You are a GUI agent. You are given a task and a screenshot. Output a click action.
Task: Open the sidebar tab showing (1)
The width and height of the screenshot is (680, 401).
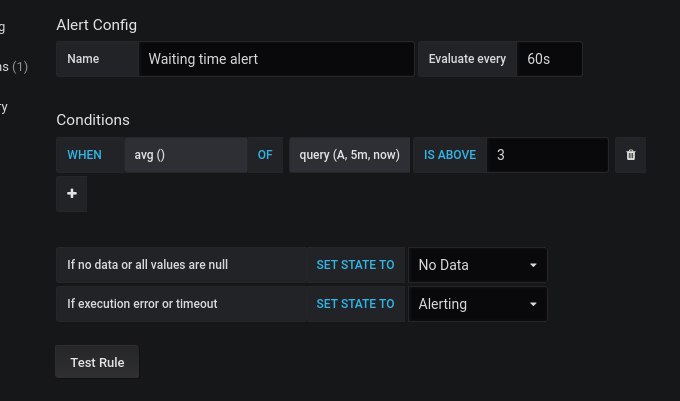point(14,67)
